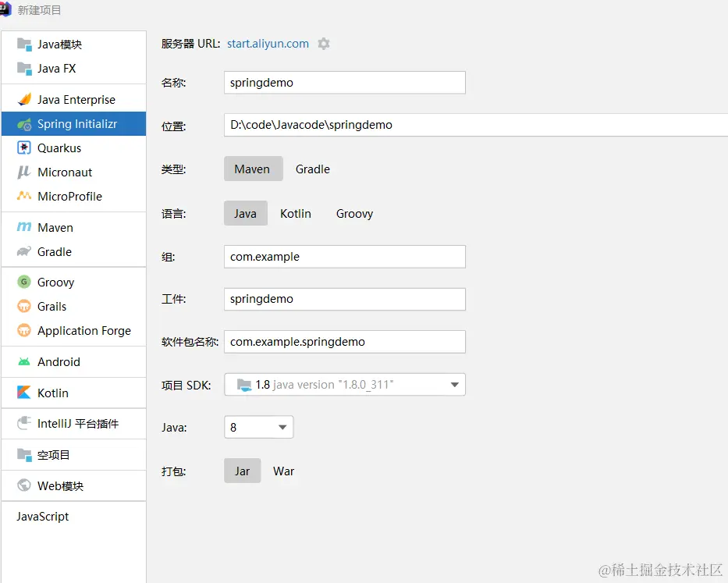Choose Java as language
This screenshot has height=583, width=728.
[246, 213]
